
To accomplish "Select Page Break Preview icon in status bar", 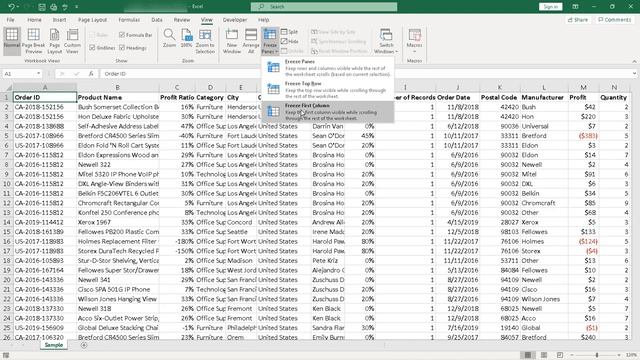I will 560,355.
